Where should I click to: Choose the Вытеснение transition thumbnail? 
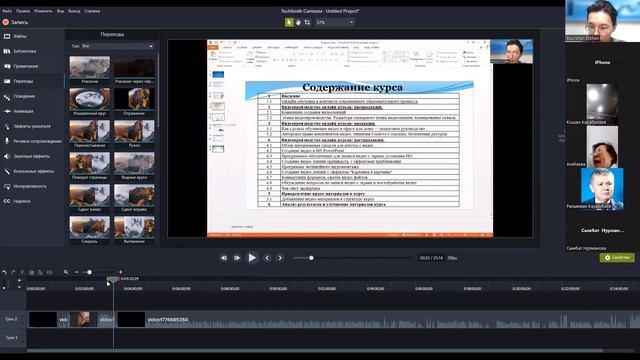(x=134, y=227)
